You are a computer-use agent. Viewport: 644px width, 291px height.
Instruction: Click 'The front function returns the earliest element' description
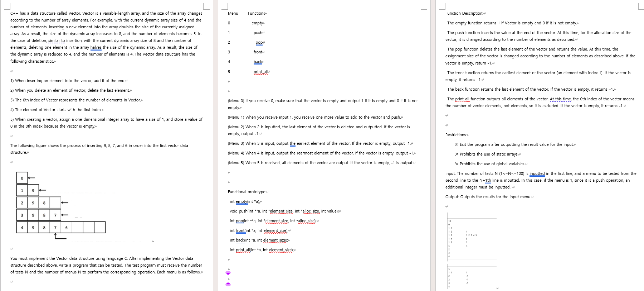point(538,76)
